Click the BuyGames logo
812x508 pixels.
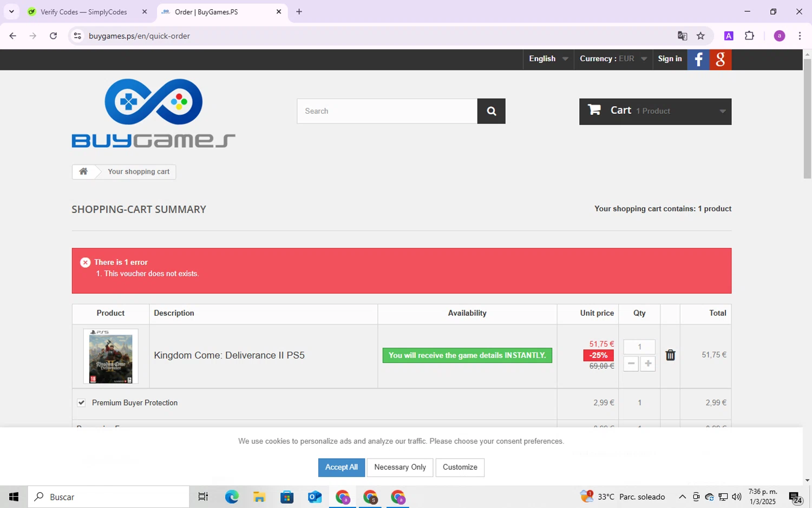click(153, 113)
